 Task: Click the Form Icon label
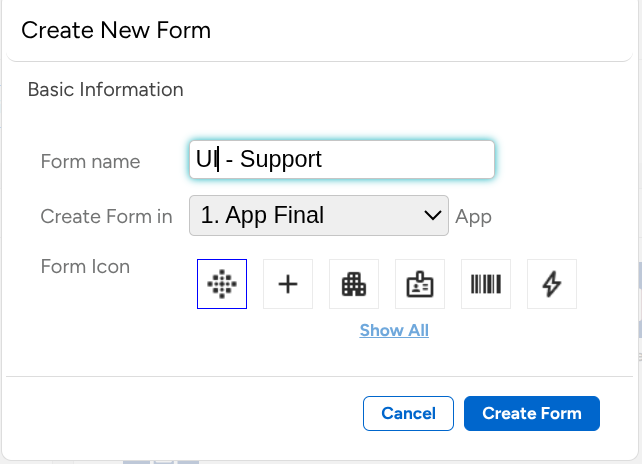pos(85,267)
